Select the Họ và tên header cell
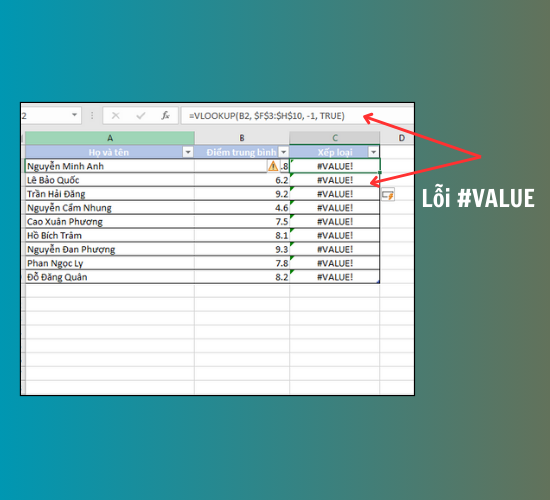 pos(110,152)
